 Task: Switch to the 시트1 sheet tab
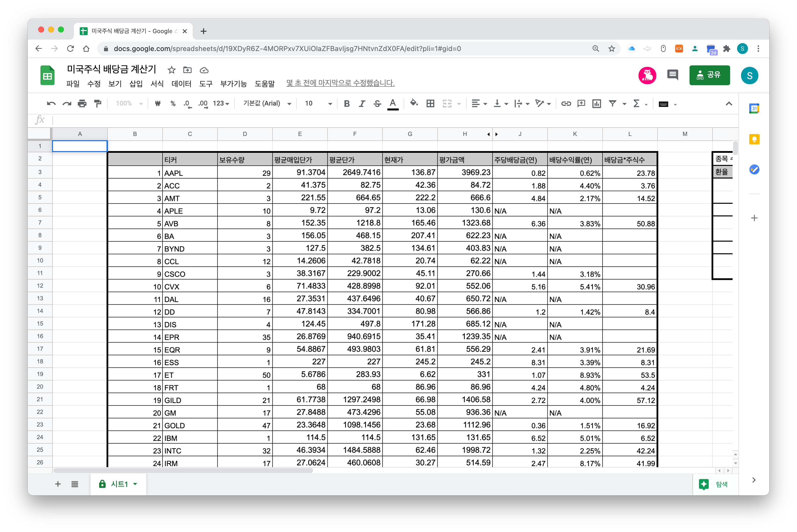[x=119, y=484]
